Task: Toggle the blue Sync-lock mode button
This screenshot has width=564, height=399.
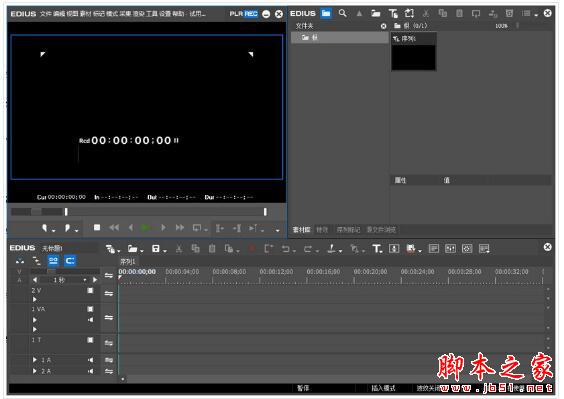Action: coord(70,260)
